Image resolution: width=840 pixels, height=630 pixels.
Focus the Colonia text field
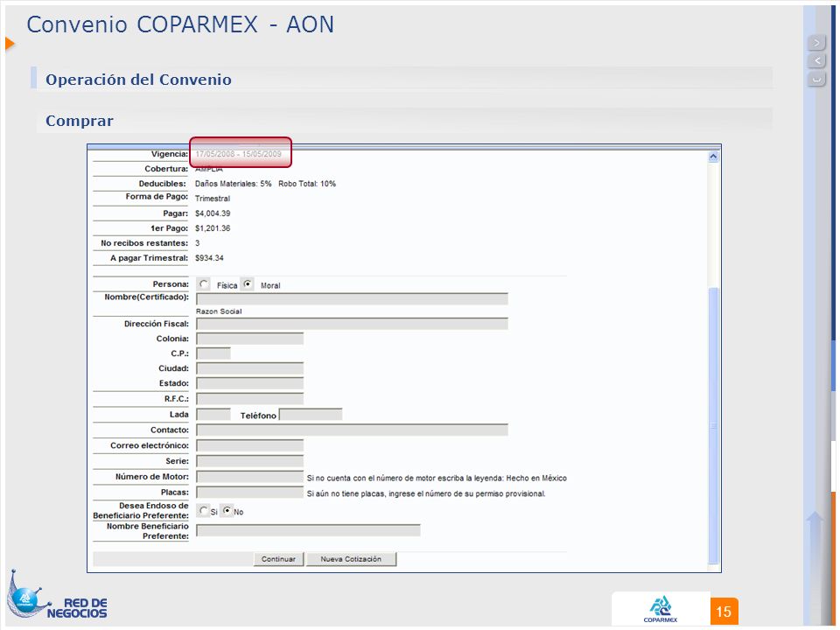point(249,339)
